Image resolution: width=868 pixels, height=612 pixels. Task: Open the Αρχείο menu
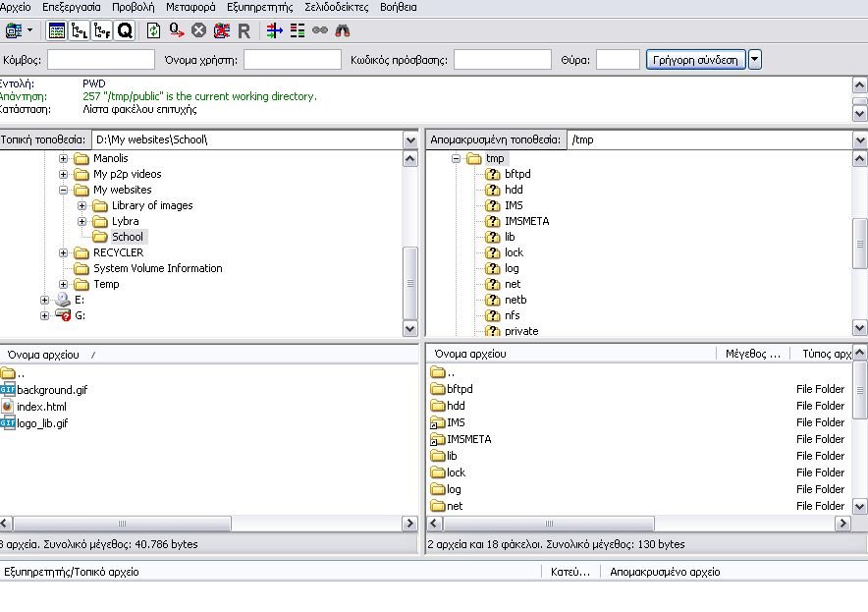[x=15, y=7]
